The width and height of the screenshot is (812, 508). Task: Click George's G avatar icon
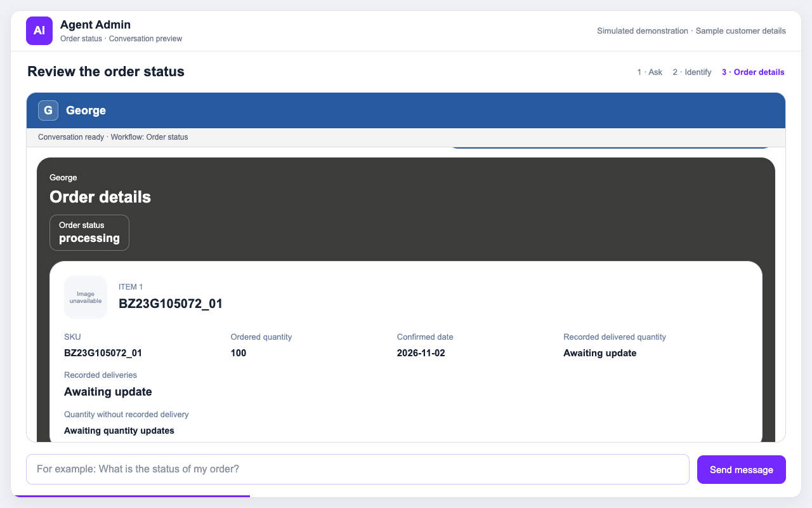(x=48, y=110)
